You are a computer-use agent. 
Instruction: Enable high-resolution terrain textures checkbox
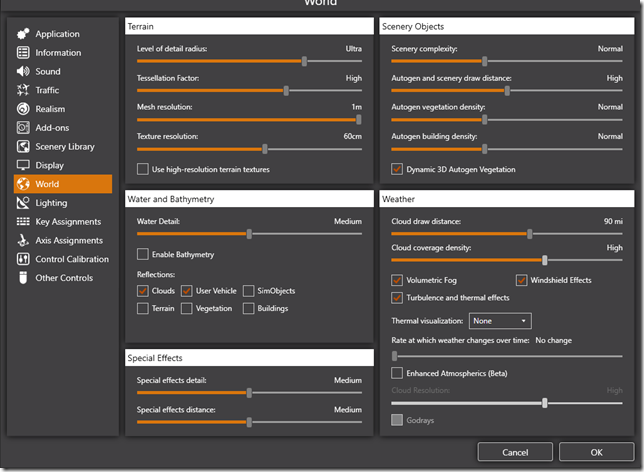coord(143,169)
